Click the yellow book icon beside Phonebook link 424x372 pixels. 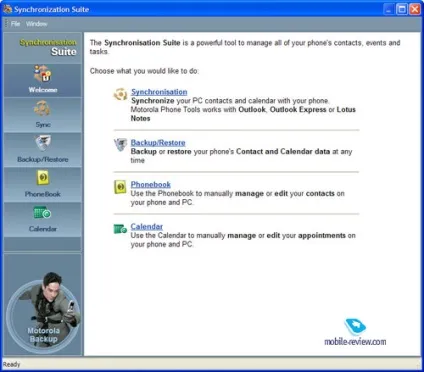click(120, 187)
